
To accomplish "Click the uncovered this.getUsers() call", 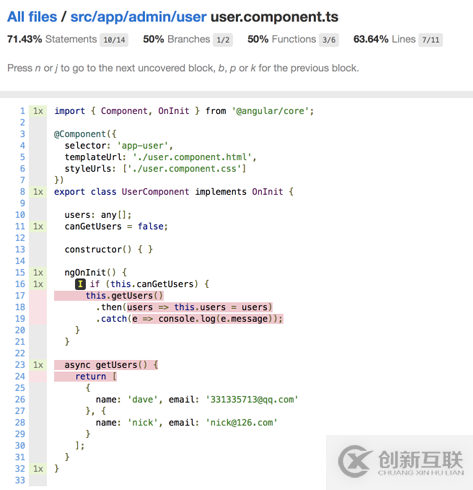I will click(124, 296).
